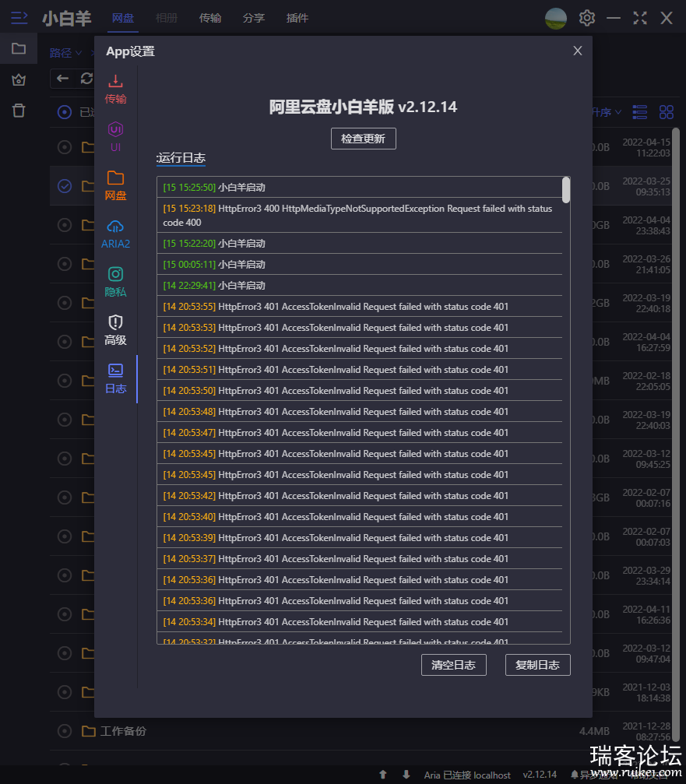Click the v2.12.14 version in the status bar

coord(540,775)
